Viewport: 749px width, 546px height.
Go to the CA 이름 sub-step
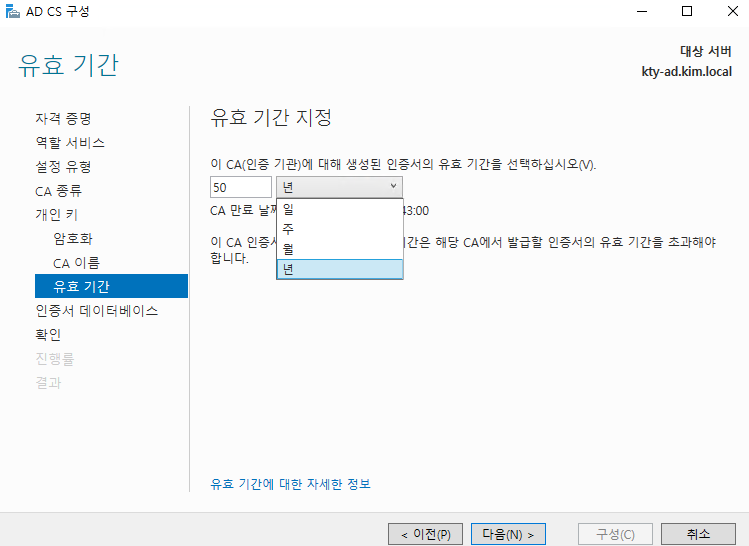76,263
